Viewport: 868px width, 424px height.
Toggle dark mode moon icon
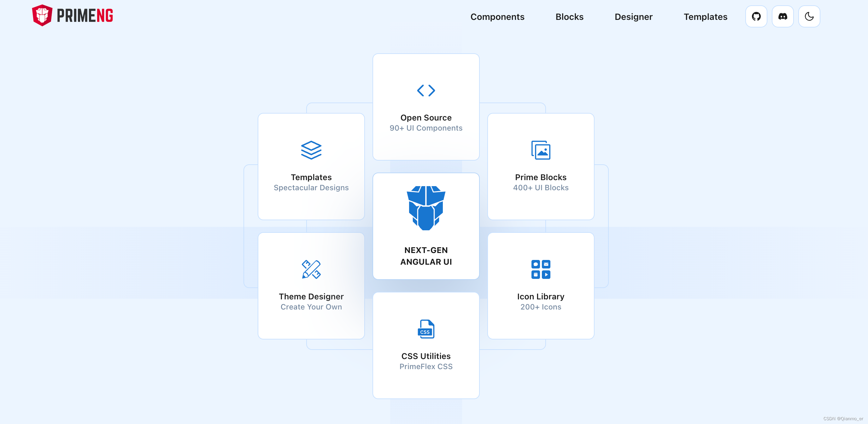tap(809, 16)
